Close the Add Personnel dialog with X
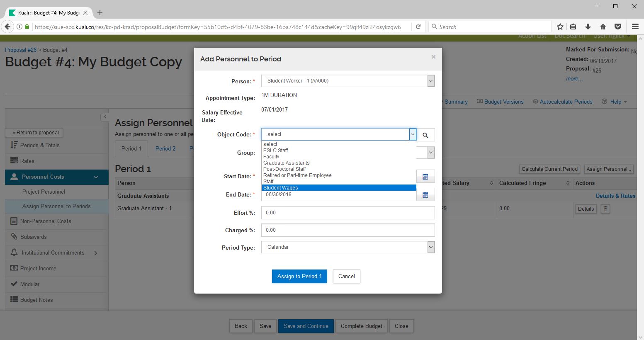Screen dimensions: 644x340 433,57
